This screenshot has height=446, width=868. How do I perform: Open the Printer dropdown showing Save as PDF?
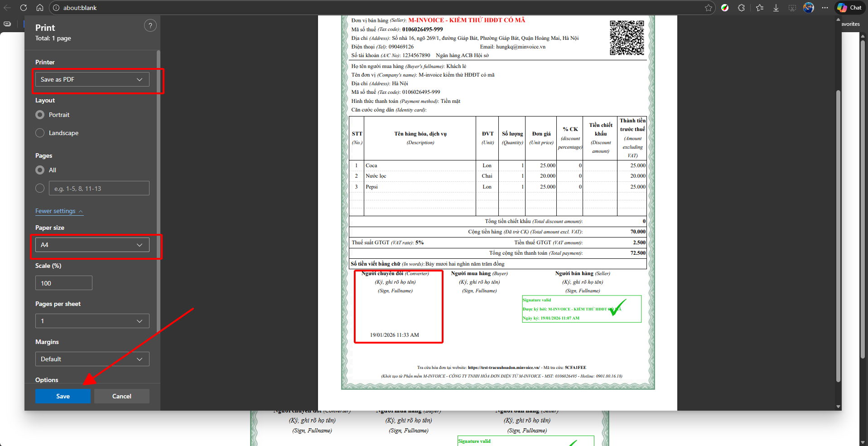click(x=92, y=79)
